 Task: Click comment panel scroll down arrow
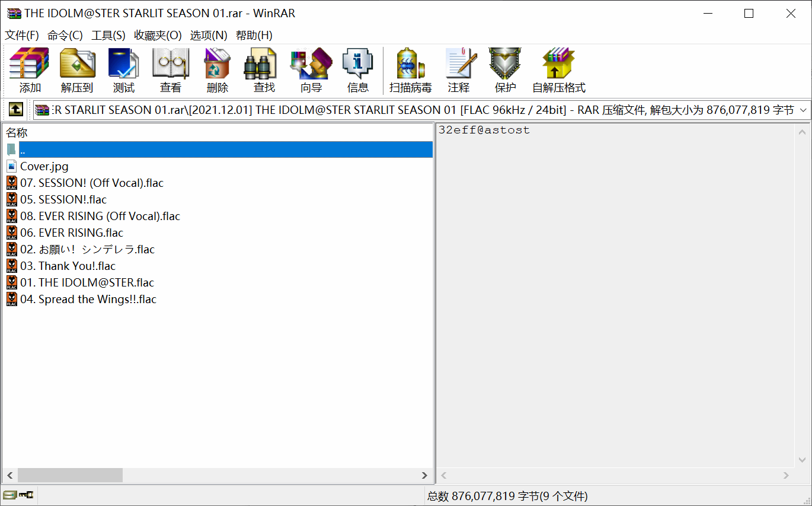803,460
